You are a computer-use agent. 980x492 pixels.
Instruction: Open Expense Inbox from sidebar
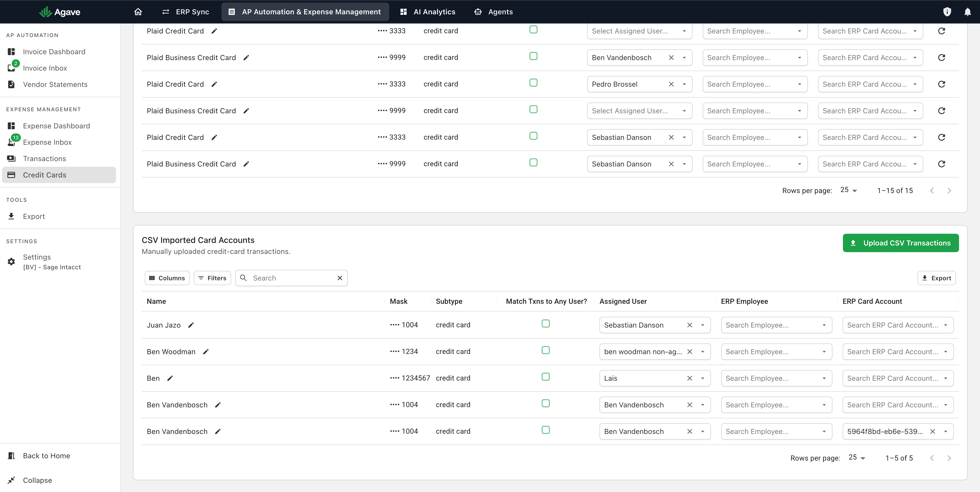coord(47,142)
